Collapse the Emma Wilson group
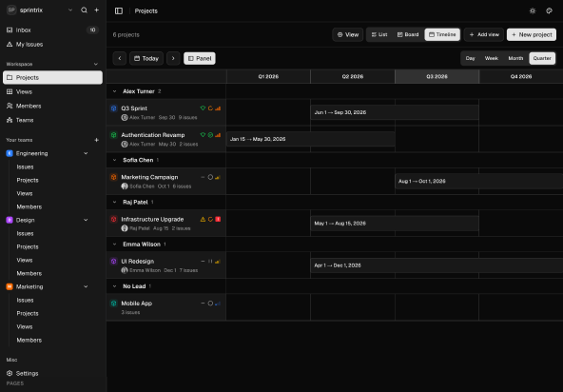The height and width of the screenshot is (392, 563). pyautogui.click(x=114, y=244)
